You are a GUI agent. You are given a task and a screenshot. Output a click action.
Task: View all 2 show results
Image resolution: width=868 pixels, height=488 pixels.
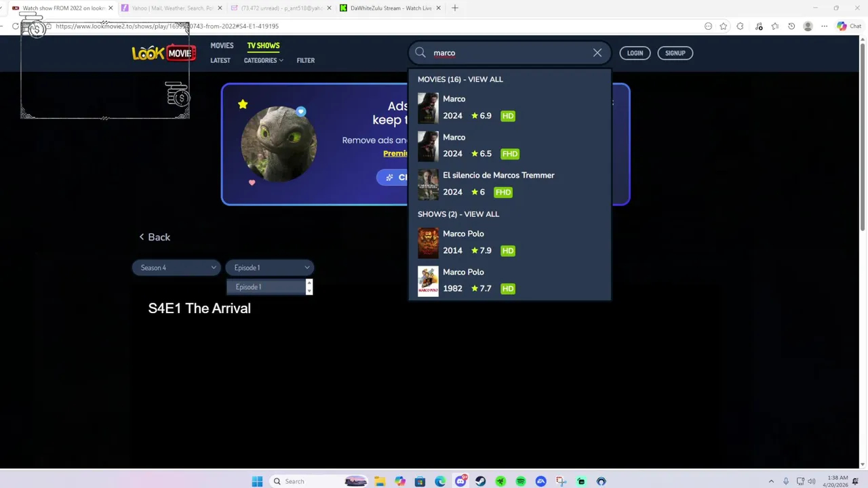458,214
